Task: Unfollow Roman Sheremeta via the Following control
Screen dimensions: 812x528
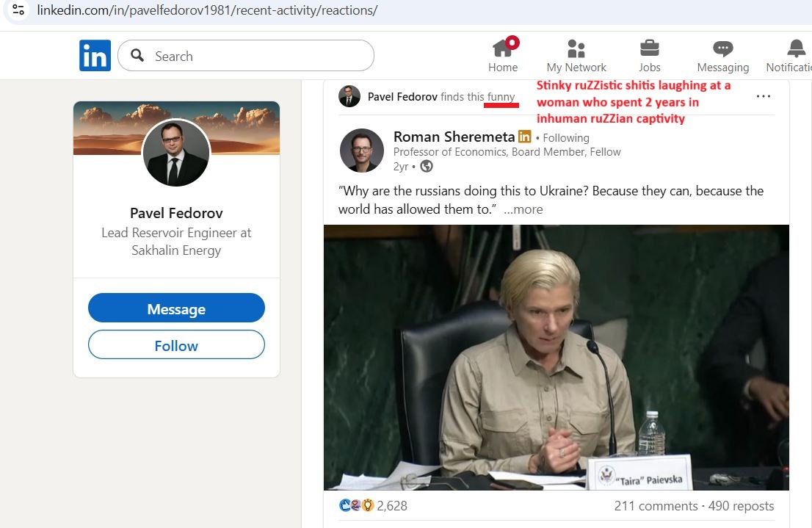Action: (565, 137)
